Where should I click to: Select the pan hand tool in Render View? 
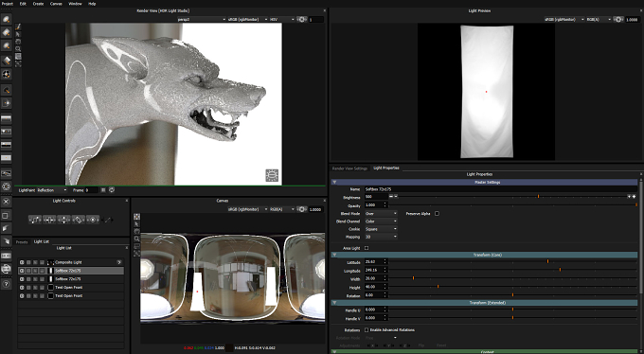coord(18,42)
